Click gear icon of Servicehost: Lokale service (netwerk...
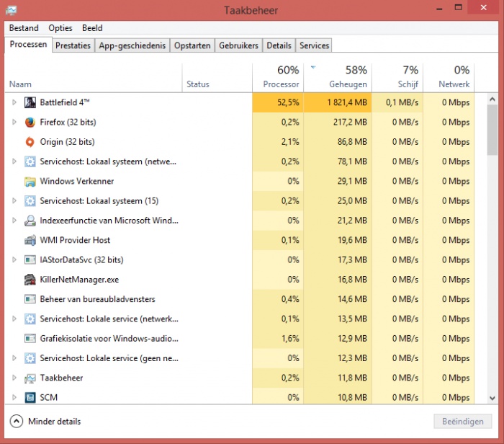 [x=30, y=319]
